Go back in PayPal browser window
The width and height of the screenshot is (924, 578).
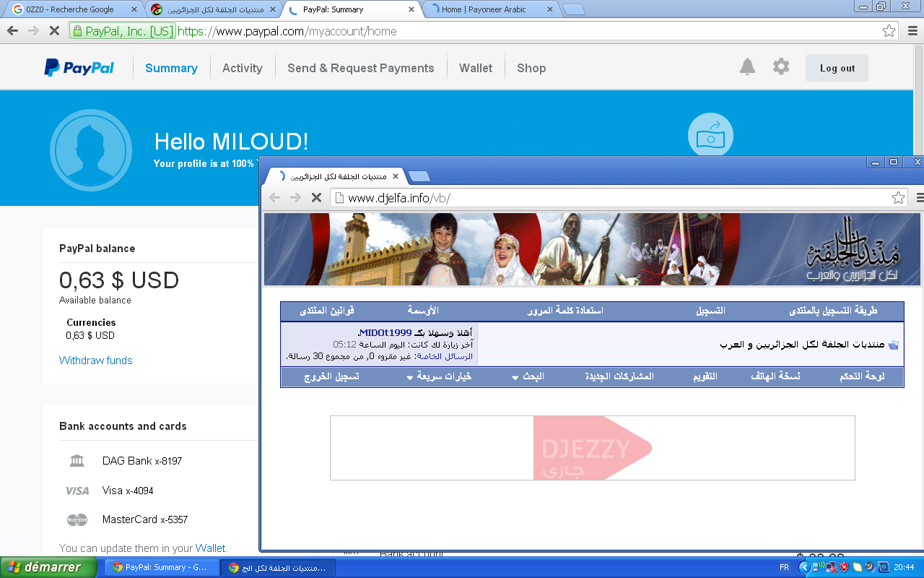(12, 31)
